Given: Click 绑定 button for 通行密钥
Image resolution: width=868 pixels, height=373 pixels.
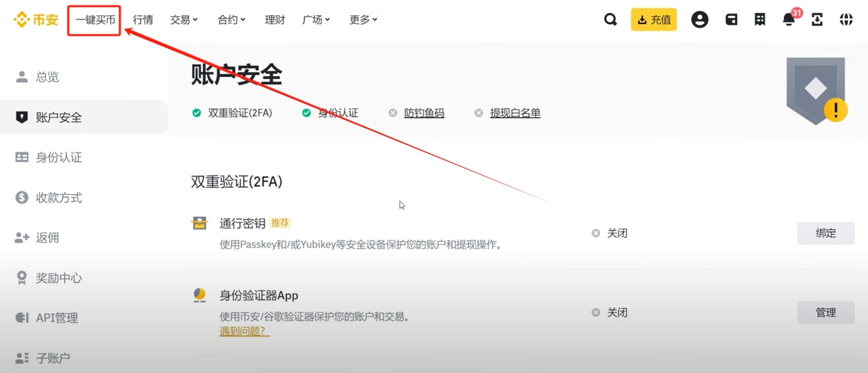Looking at the screenshot, I should [826, 233].
